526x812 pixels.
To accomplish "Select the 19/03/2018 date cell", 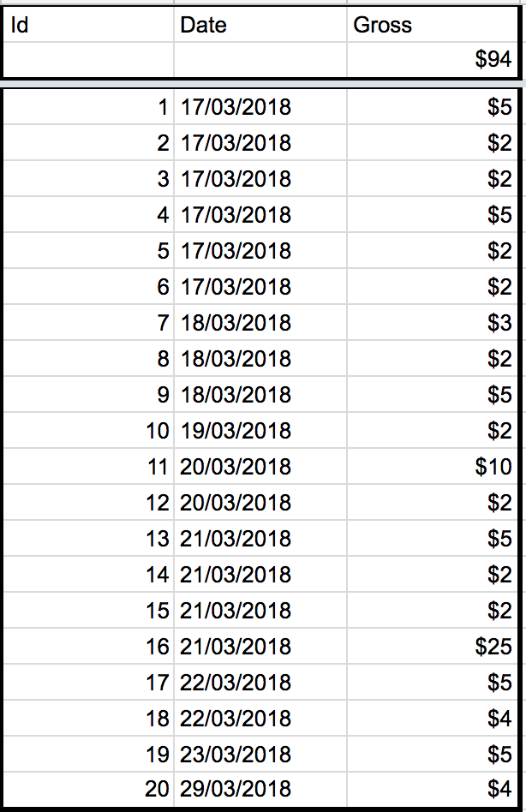I will tap(260, 431).
